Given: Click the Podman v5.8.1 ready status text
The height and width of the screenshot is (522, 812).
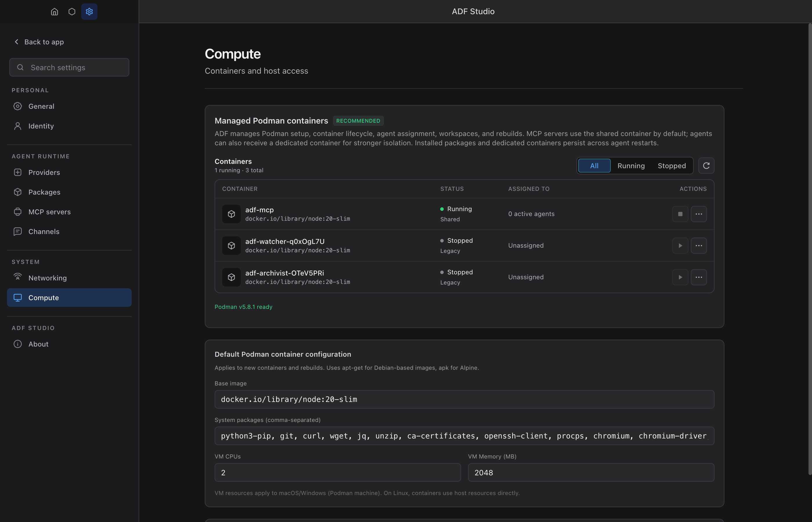Looking at the screenshot, I should click(x=243, y=307).
